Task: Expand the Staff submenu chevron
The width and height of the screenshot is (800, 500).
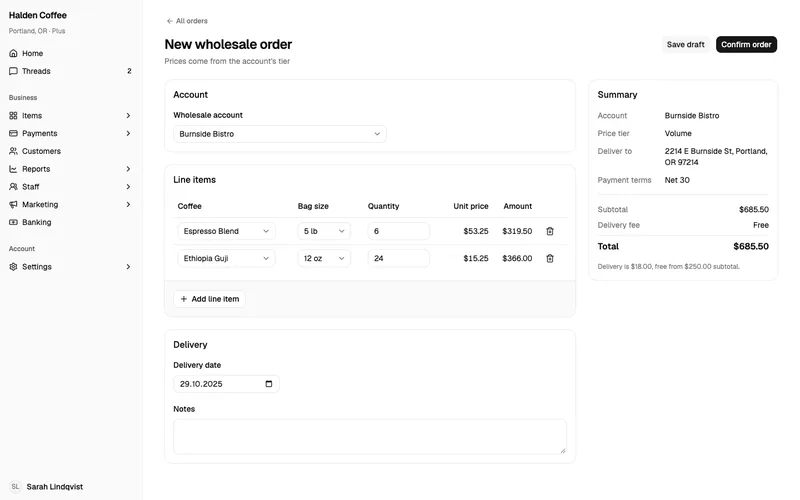Action: point(128,187)
